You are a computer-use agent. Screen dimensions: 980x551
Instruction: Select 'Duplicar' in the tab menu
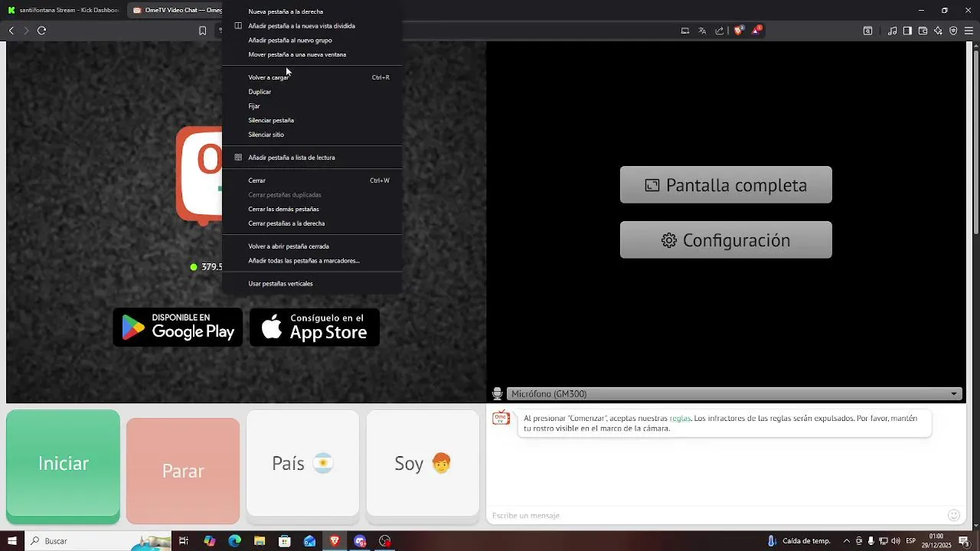[312, 92]
